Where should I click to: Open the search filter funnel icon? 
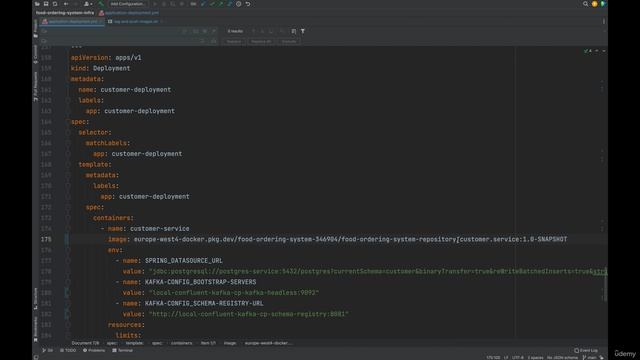tap(303, 31)
